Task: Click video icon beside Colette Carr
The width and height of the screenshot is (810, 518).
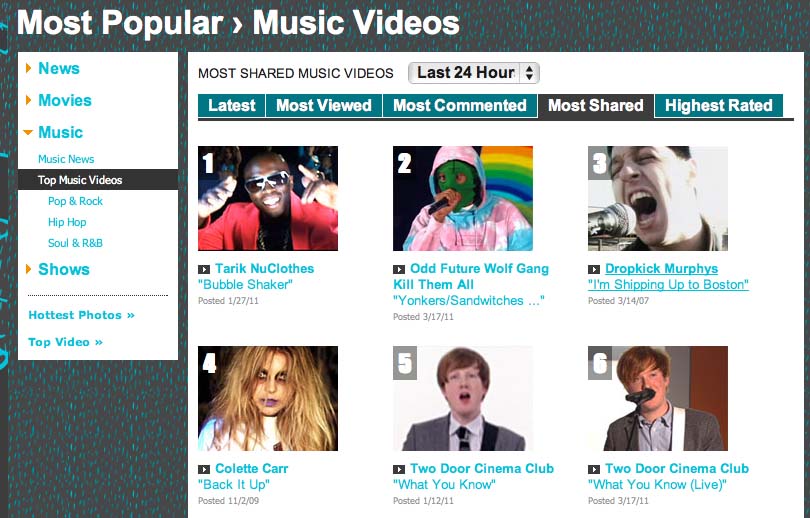Action: pos(204,469)
